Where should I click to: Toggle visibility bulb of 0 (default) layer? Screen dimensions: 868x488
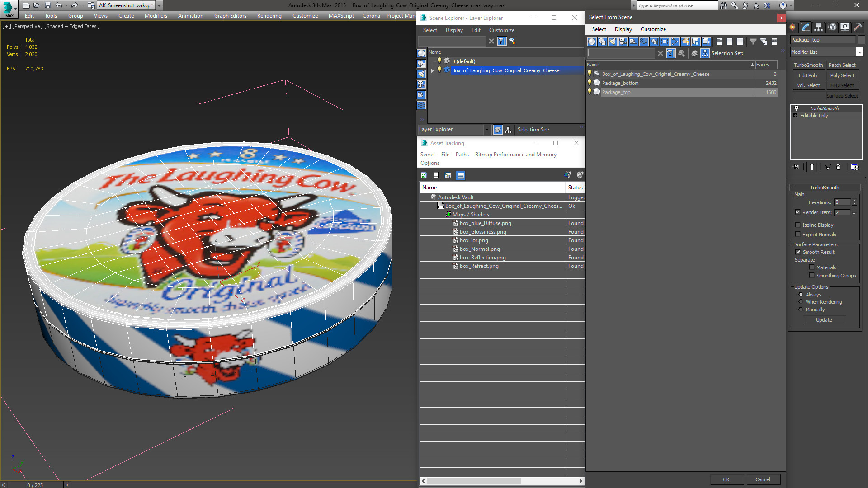click(439, 61)
